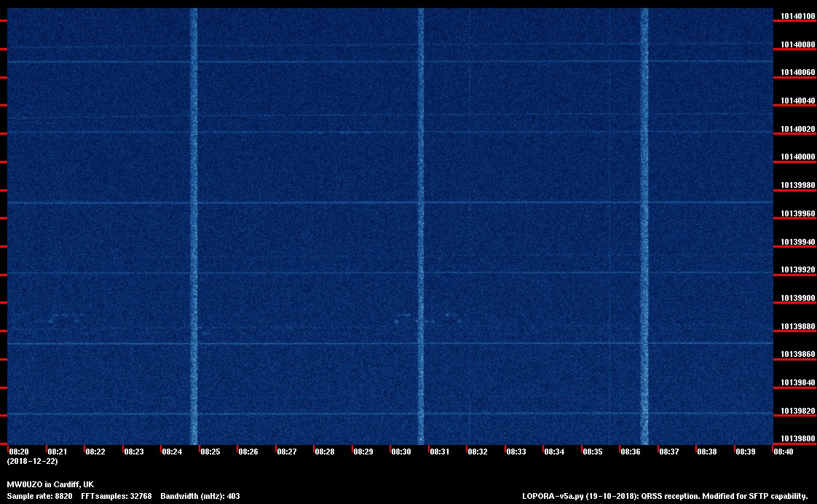Viewport: 817px width, 504px height.
Task: Click the MW0UZO in Cardiff station text
Action: tap(50, 484)
